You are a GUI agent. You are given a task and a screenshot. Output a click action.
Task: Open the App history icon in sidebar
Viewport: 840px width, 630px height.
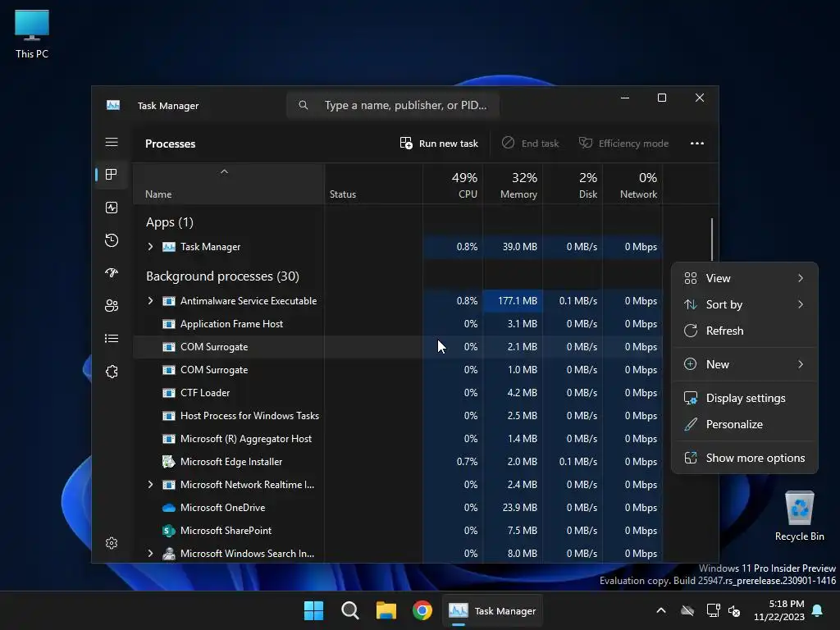tap(112, 240)
